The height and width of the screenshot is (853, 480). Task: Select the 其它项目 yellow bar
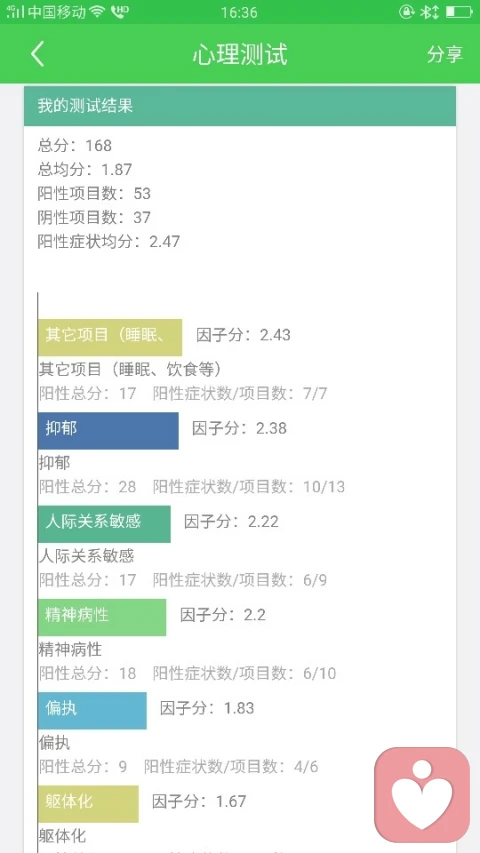click(x=110, y=337)
